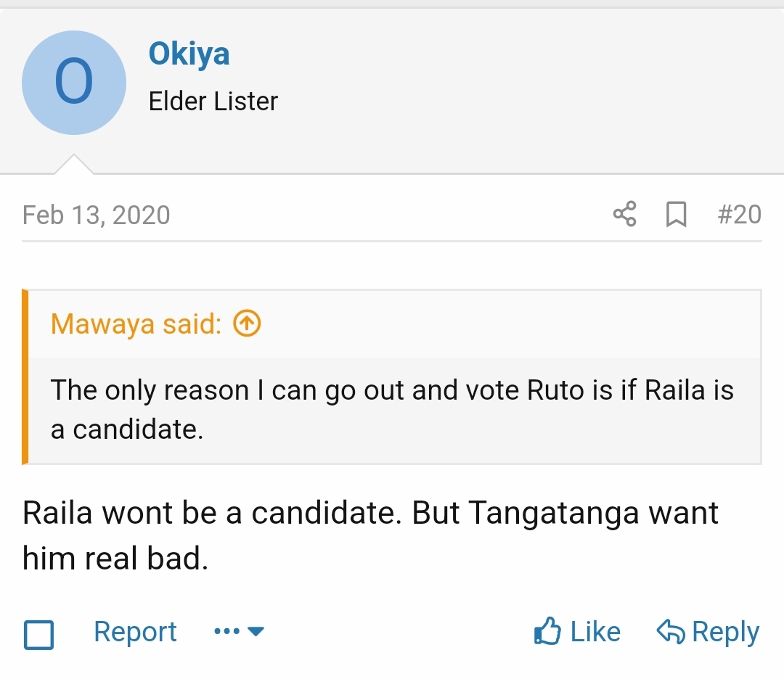Screen dimensions: 784x679
Task: Reply to Okiya's post
Action: [708, 632]
